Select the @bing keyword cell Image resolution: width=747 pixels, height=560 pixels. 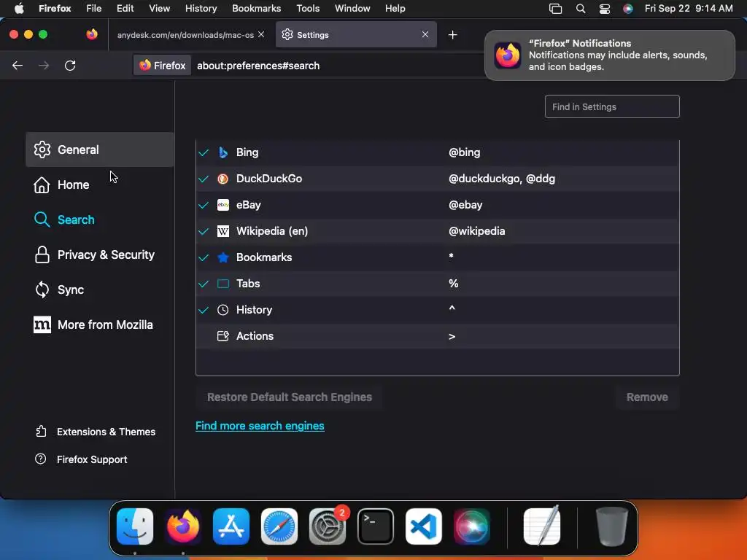click(x=465, y=152)
